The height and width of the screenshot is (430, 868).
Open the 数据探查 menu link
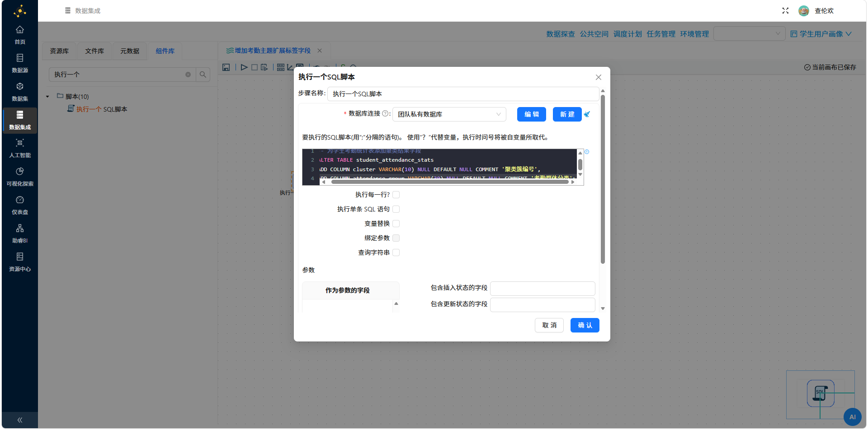(561, 34)
